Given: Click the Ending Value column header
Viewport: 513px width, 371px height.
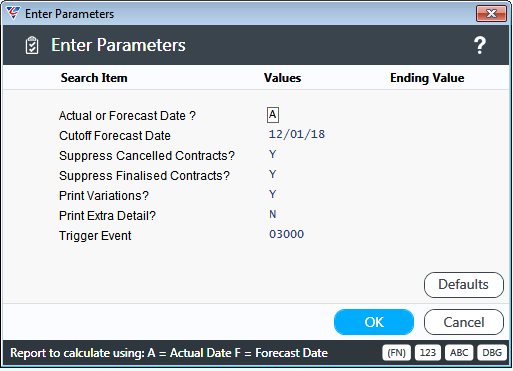Looking at the screenshot, I should tap(427, 78).
